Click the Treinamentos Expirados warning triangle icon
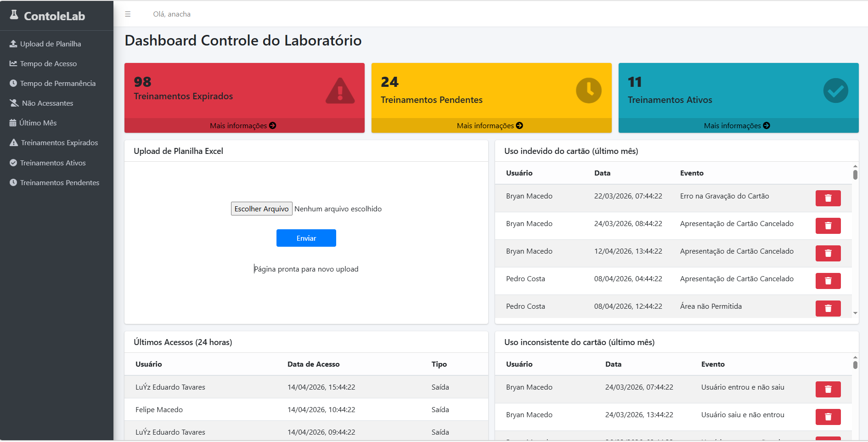 click(13, 142)
